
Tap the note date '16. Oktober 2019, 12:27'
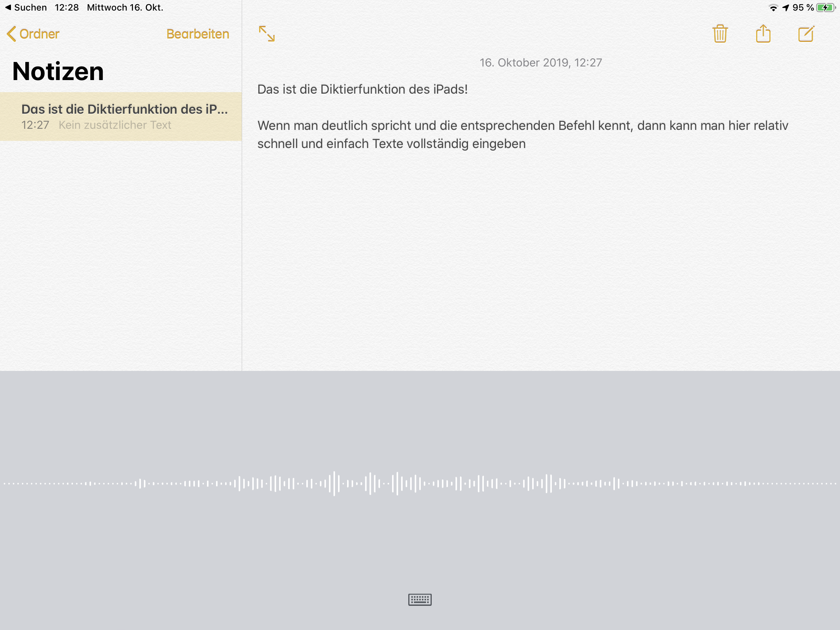coord(540,63)
